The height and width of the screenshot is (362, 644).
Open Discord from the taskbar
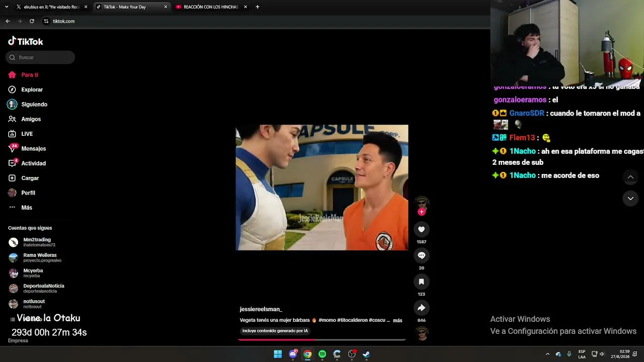[293, 354]
